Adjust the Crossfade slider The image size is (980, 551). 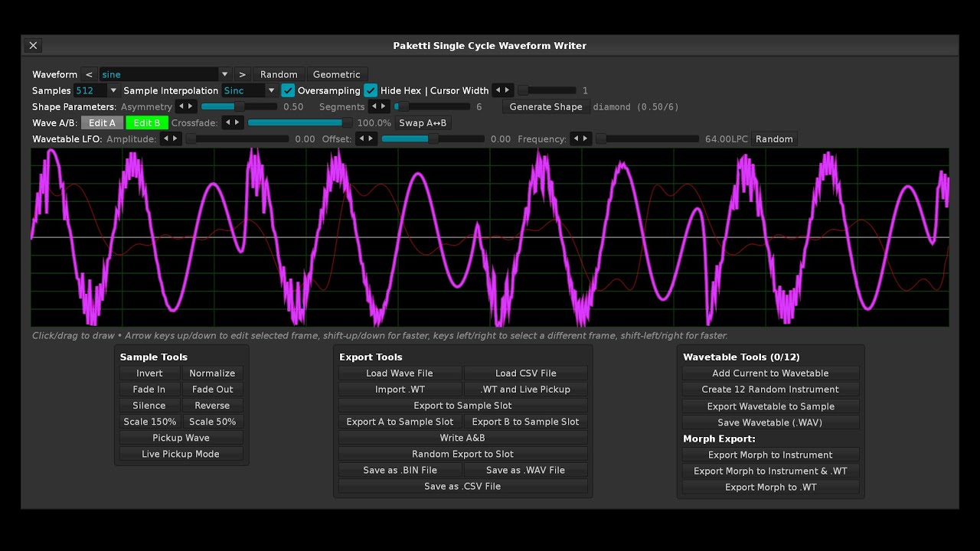click(x=300, y=122)
